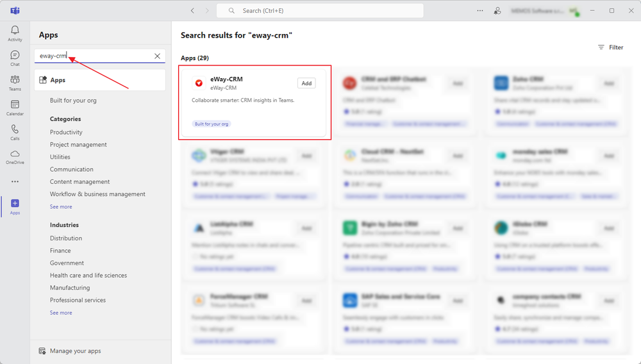Screen dimensions: 641x364
Task: Show more apps via ellipsis icon
Action: tap(15, 181)
